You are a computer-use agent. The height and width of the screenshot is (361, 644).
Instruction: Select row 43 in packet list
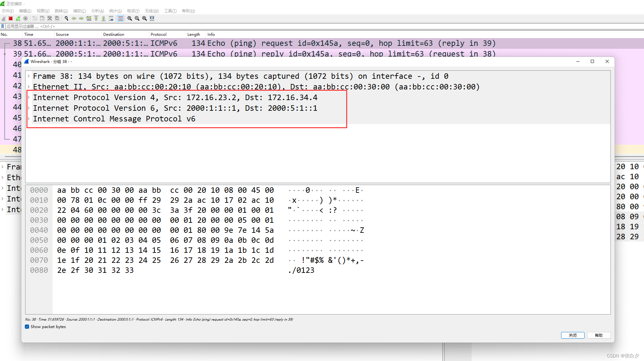(x=11, y=97)
